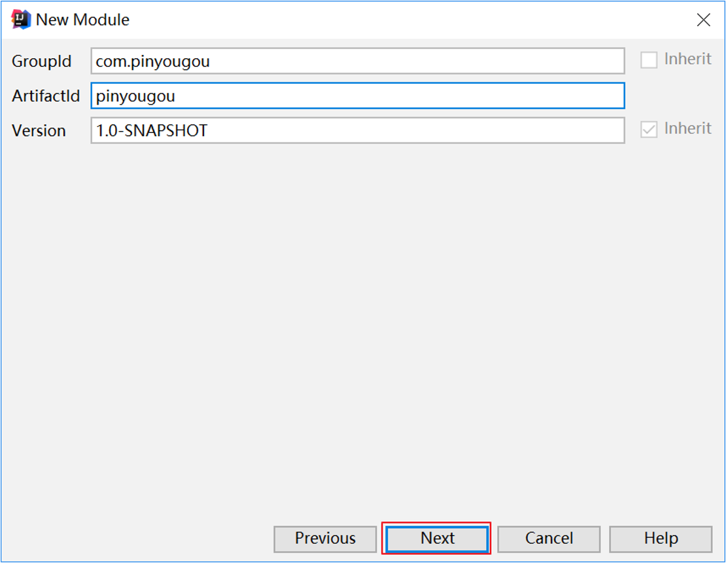Open Help for New Module
Screen dimensions: 728x563
click(661, 539)
